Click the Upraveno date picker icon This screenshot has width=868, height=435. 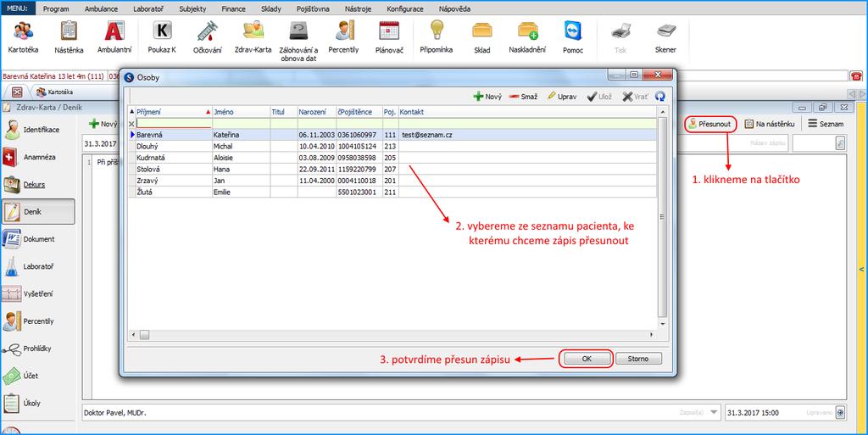point(840,413)
